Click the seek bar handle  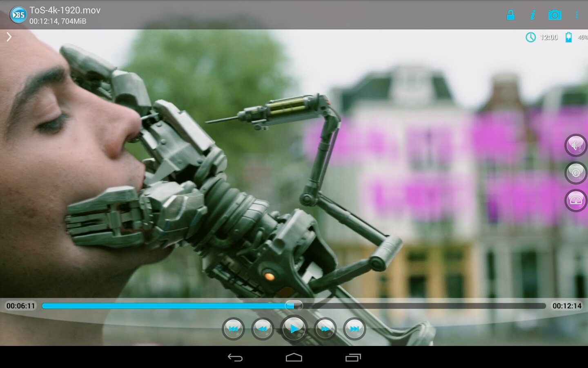(294, 305)
